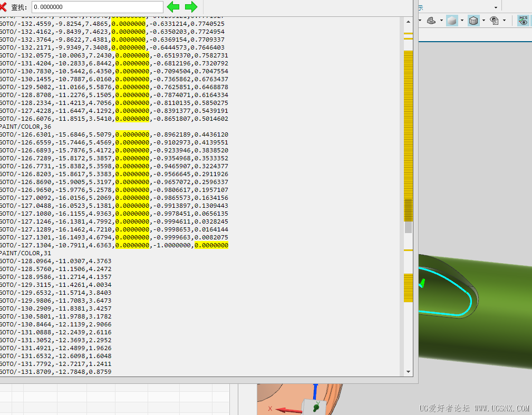Expand the dropdown next to the cube display icon

(x=483, y=21)
